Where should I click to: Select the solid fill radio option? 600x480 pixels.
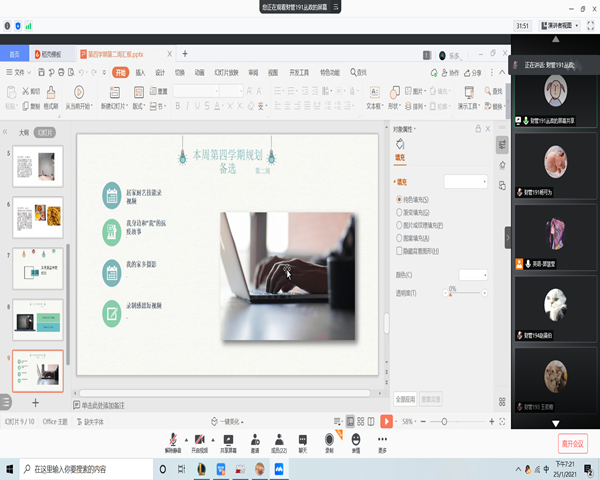pos(399,199)
